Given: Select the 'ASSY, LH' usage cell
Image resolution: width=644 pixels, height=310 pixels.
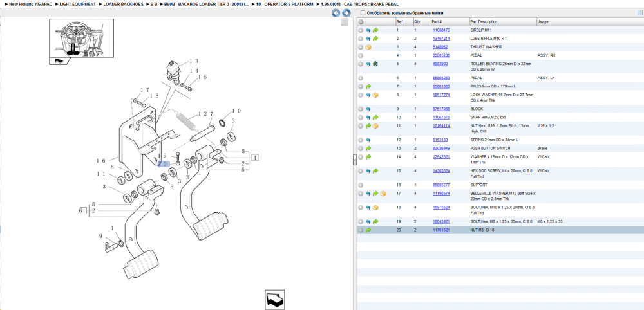Looking at the screenshot, I should coord(545,78).
